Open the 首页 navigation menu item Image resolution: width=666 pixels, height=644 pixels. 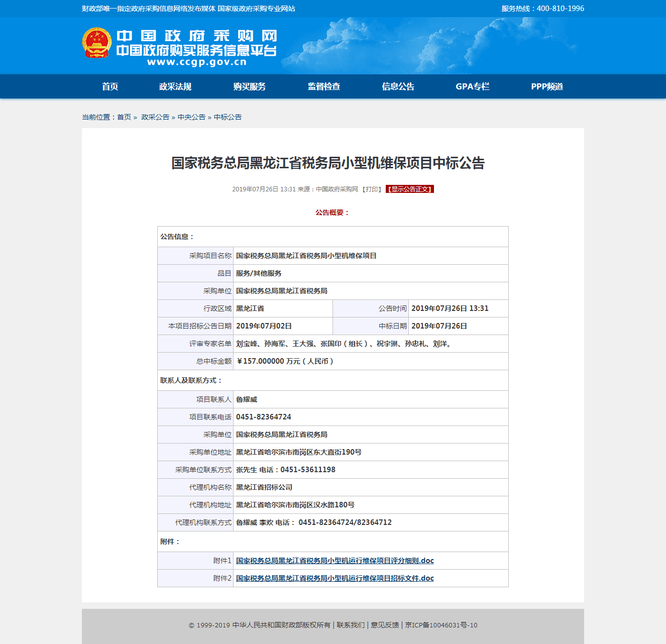[110, 86]
